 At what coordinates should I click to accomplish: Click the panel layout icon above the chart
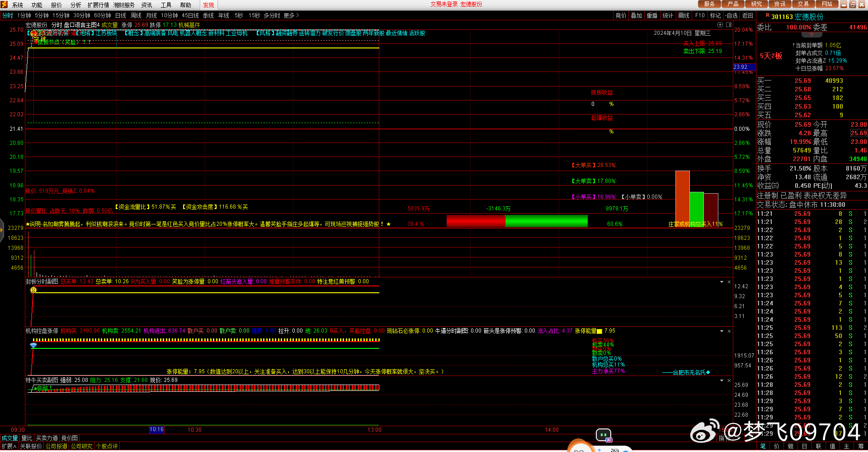[729, 25]
